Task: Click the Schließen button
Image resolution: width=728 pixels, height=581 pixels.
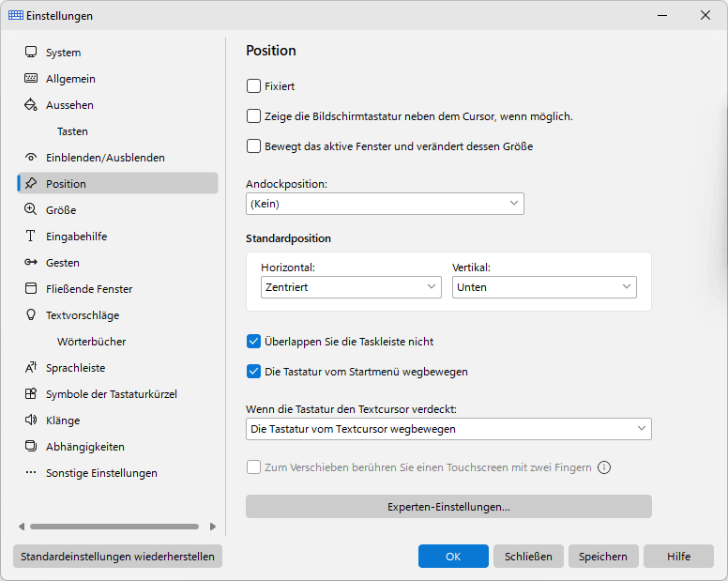Action: pyautogui.click(x=528, y=557)
